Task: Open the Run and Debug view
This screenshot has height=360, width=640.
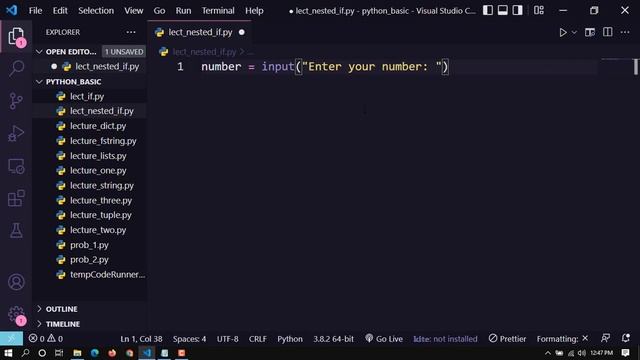Action: point(16,133)
